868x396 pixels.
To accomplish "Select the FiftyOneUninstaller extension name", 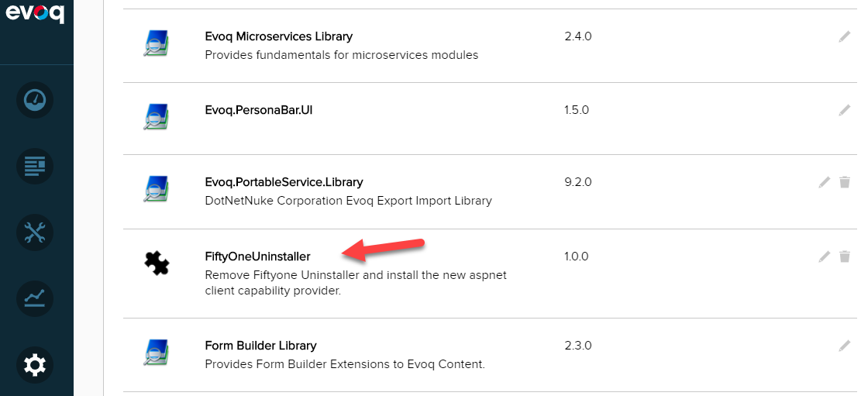I will point(257,257).
